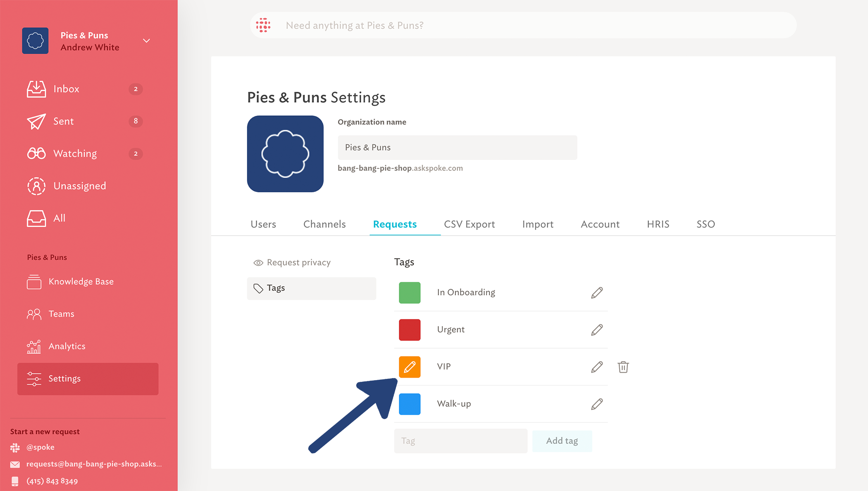Click the Teams people icon

pyautogui.click(x=34, y=314)
